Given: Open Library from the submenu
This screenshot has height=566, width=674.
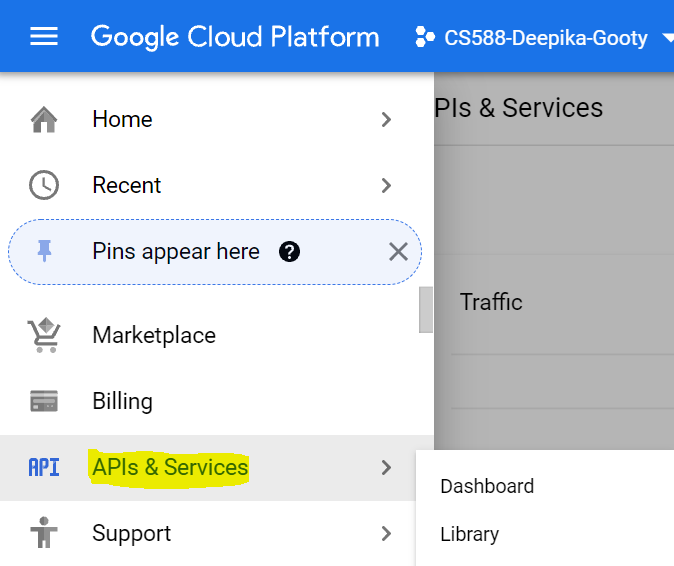Looking at the screenshot, I should coord(469,534).
